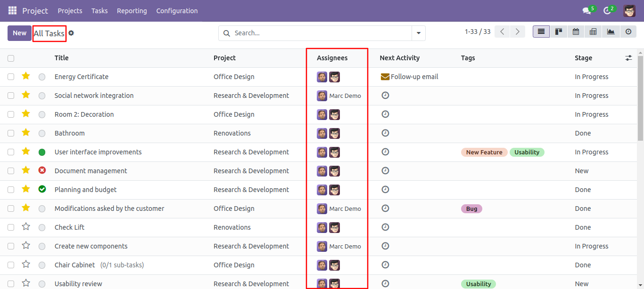Open activity clock for Check Lift
644x289 pixels.
(385, 227)
